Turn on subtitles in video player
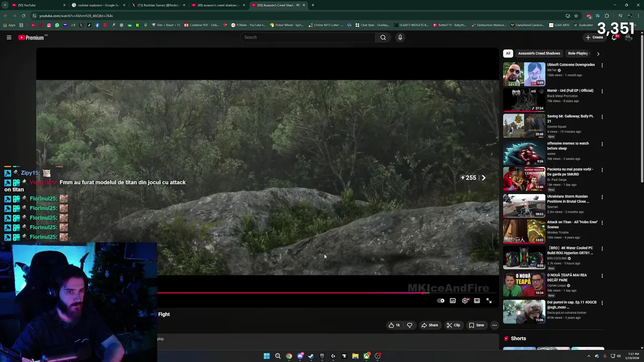 click(x=453, y=301)
